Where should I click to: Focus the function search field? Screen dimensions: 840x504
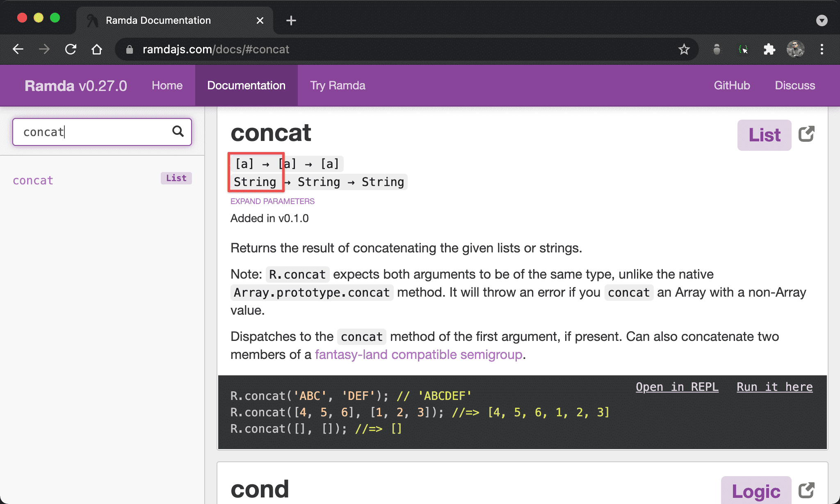102,132
